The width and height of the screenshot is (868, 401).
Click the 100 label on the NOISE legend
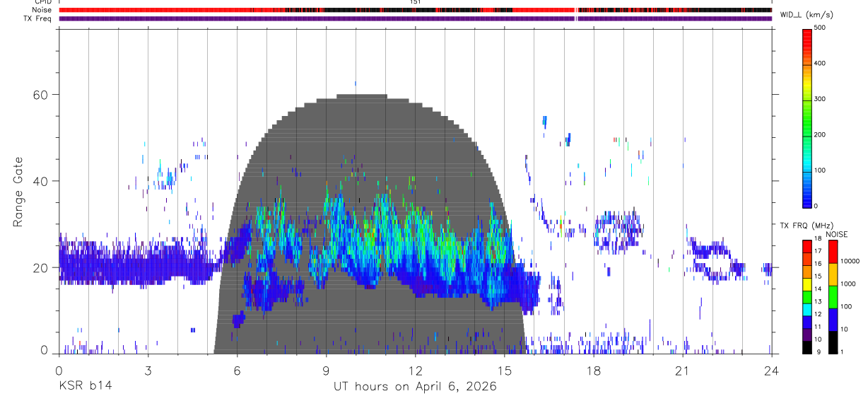848,306
